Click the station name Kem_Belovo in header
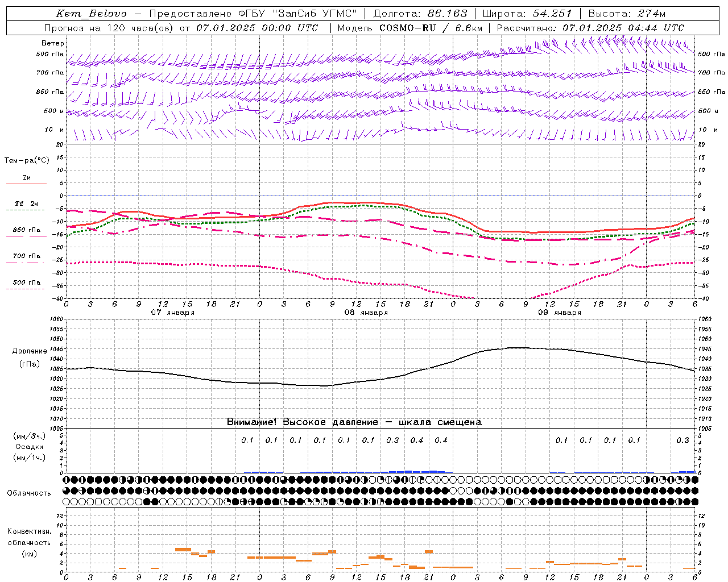Image resolution: width=728 pixels, height=582 pixels. pos(92,14)
